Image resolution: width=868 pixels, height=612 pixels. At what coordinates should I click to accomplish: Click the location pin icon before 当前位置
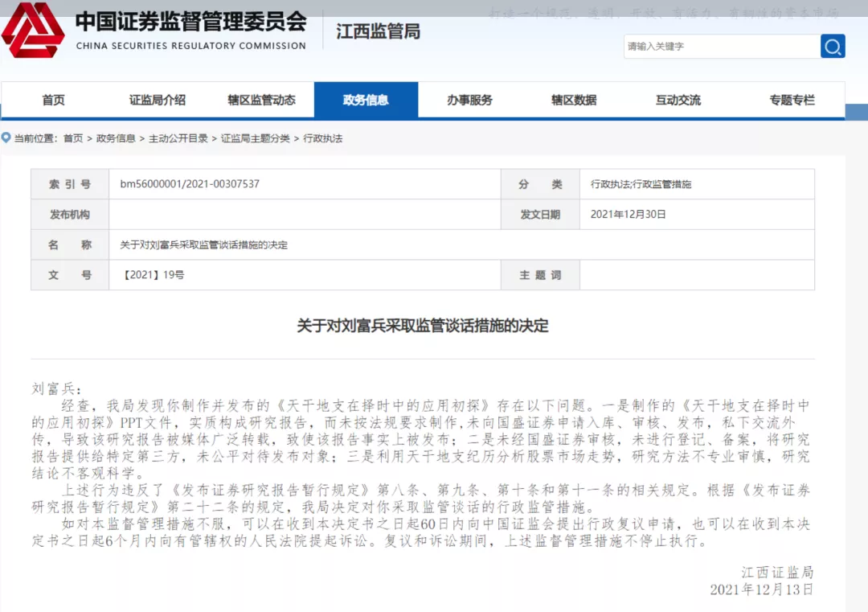[6, 138]
